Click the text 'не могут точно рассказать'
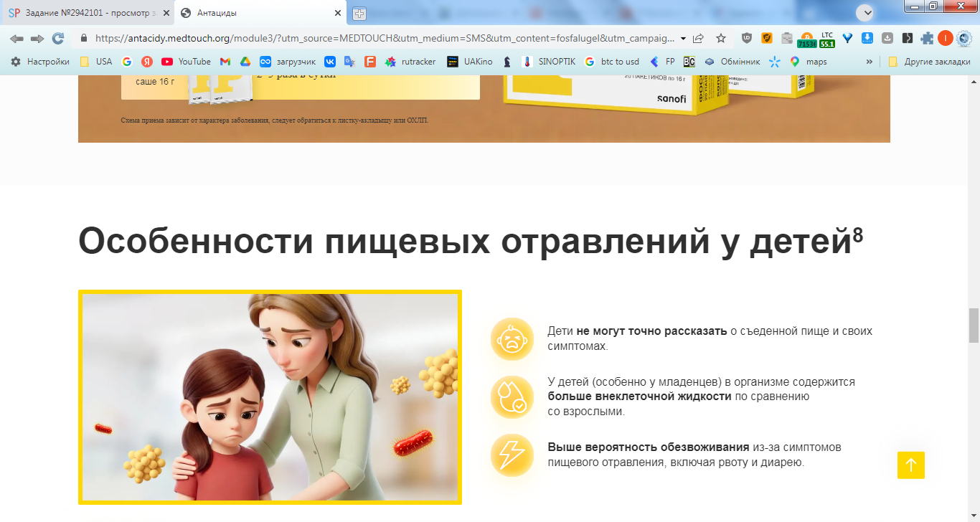 tap(651, 331)
